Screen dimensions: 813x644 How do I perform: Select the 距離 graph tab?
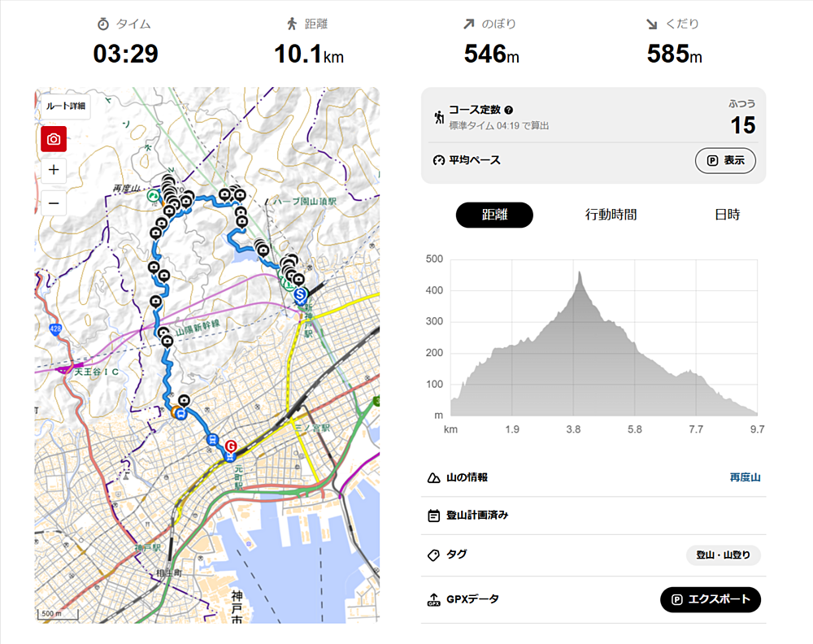coord(494,215)
